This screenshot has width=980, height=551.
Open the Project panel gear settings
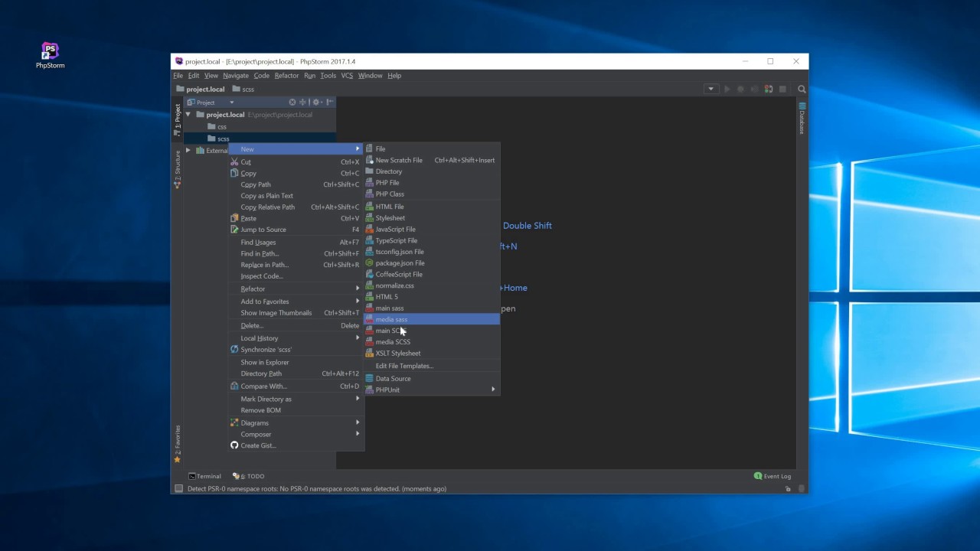tap(316, 102)
